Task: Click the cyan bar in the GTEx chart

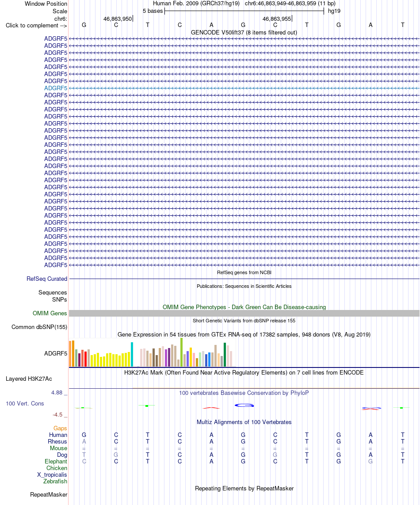Action: click(132, 354)
